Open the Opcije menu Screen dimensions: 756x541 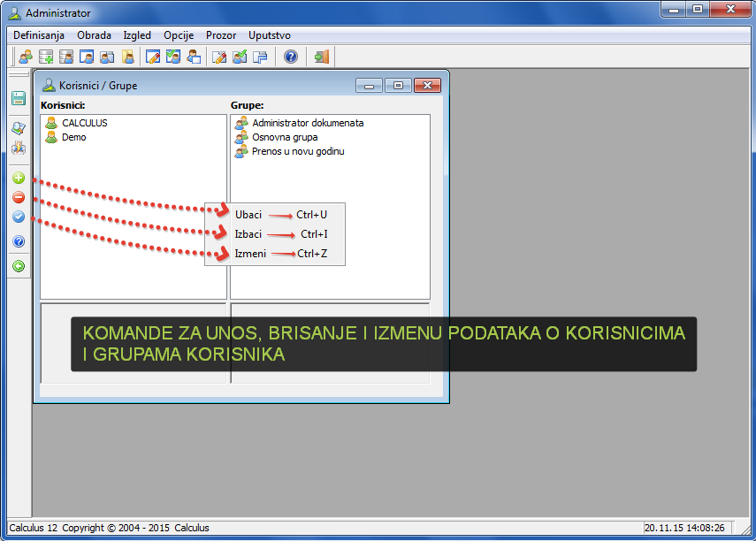[x=179, y=35]
